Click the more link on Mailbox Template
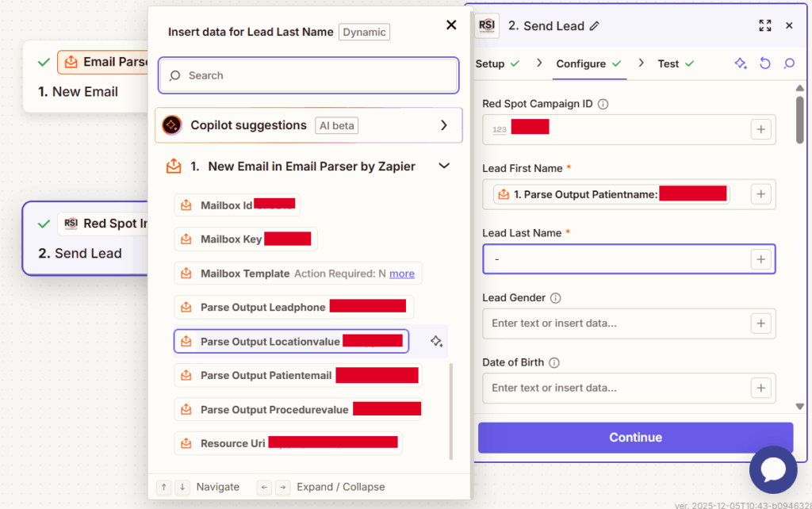The image size is (812, 509). 402,274
